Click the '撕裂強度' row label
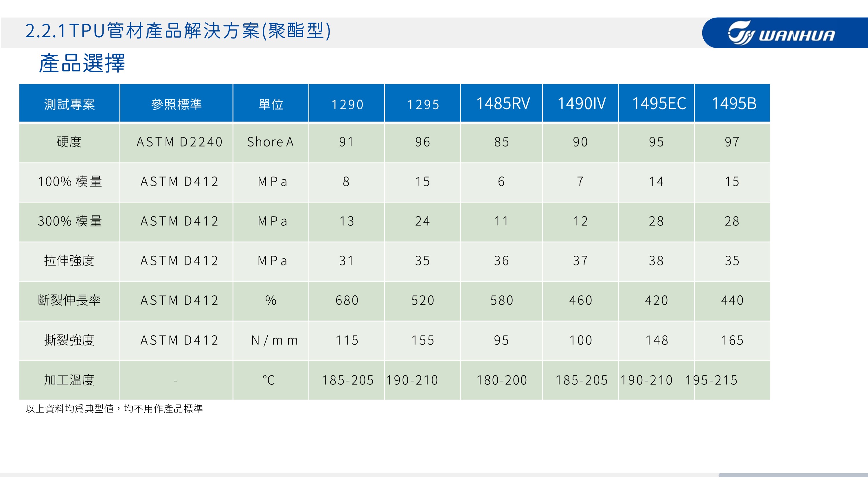The height and width of the screenshot is (488, 868). (x=69, y=340)
